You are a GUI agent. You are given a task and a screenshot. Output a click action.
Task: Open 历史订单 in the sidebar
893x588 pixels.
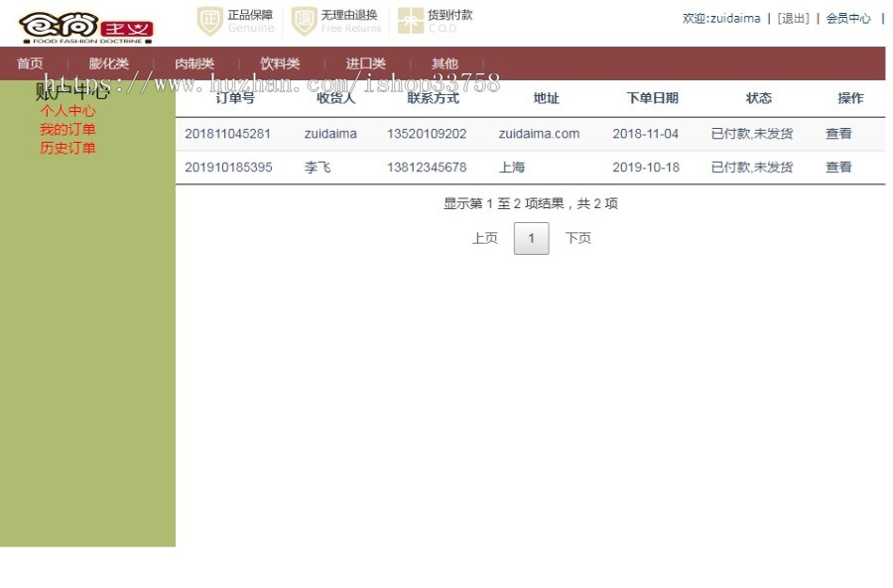(x=67, y=147)
